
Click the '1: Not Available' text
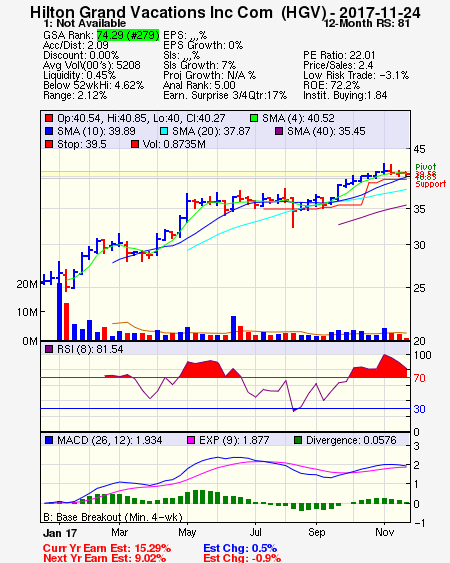pyautogui.click(x=84, y=23)
